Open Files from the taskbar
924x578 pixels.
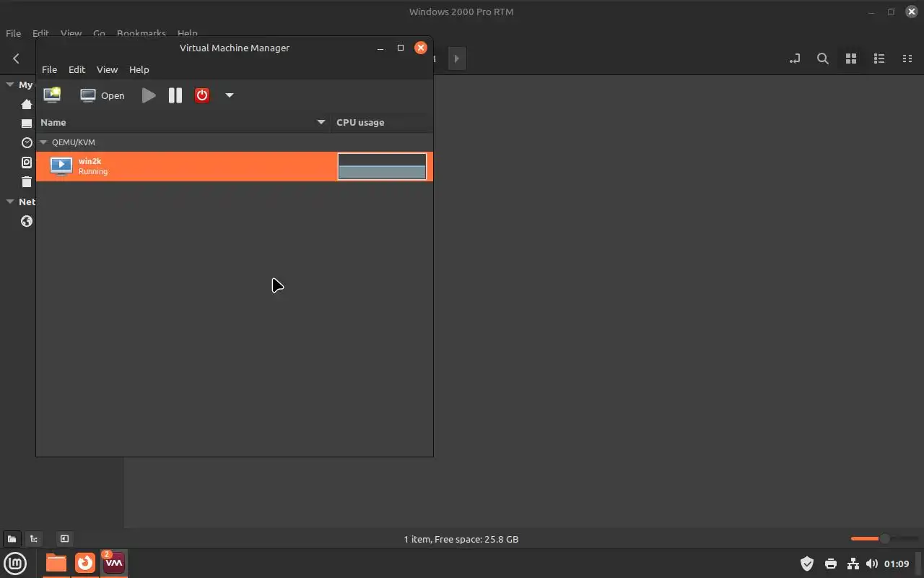56,563
